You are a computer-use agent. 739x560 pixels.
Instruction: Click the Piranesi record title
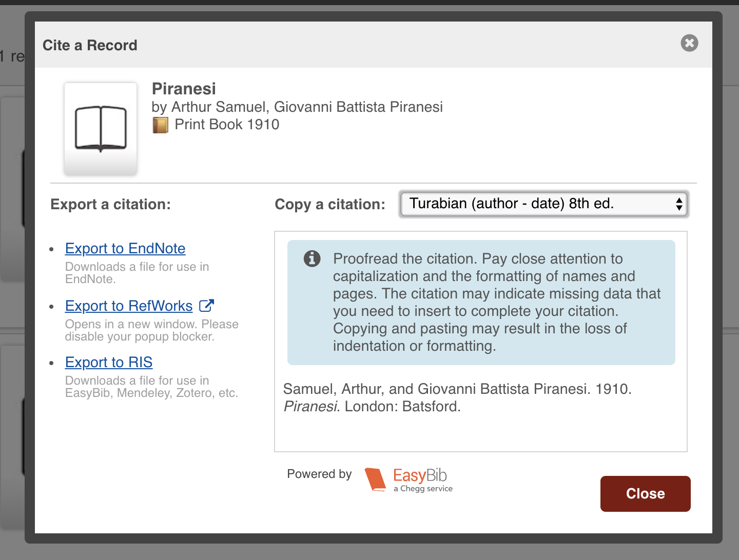coord(184,89)
